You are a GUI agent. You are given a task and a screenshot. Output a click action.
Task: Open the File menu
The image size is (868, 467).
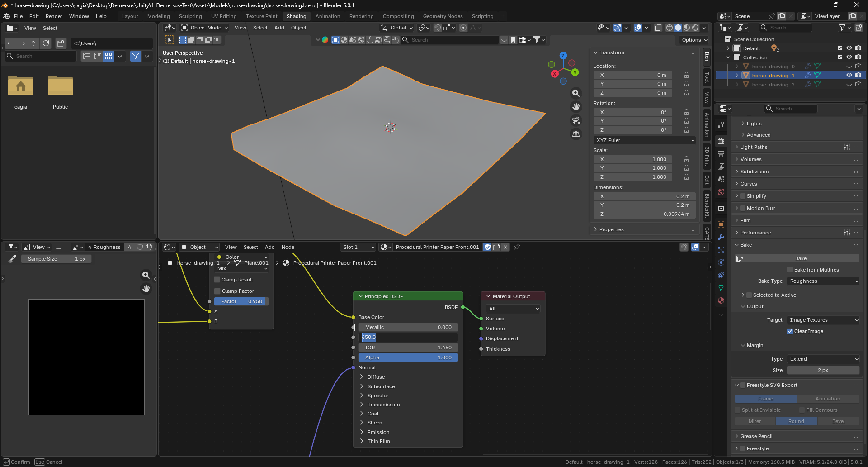18,16
